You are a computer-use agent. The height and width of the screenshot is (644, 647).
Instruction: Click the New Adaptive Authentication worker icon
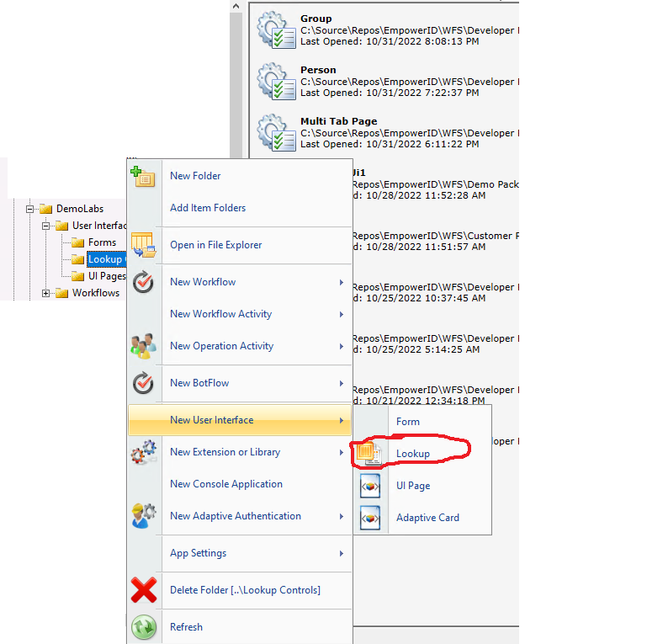coord(144,515)
